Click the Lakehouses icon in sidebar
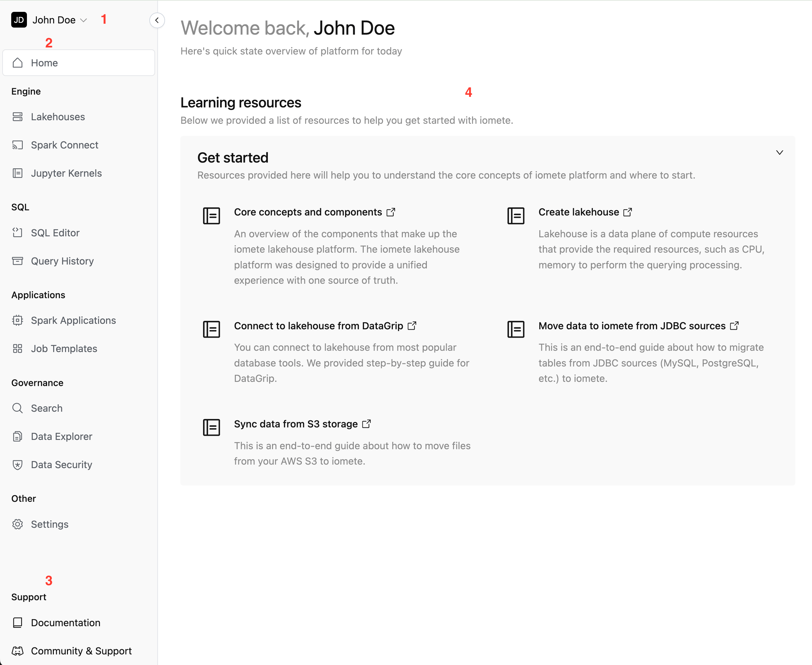 [x=18, y=116]
